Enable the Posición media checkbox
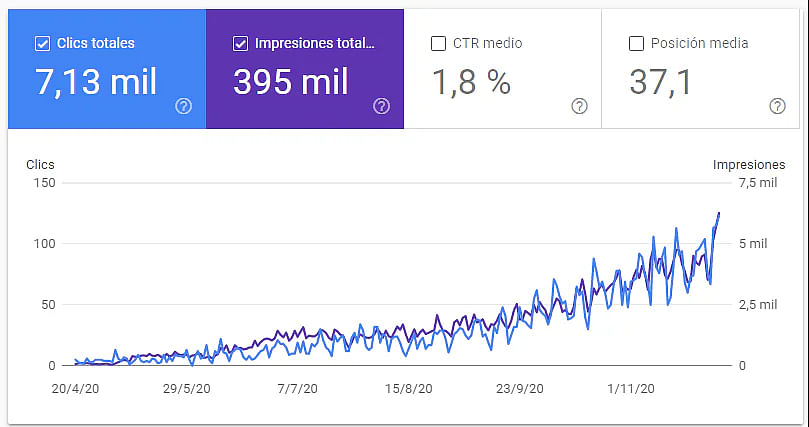Viewport: 809px width, 427px height. pos(636,43)
